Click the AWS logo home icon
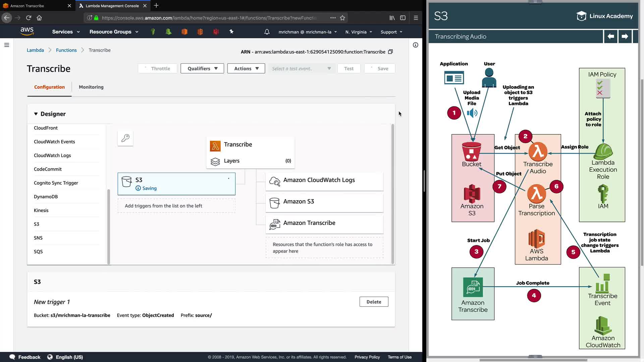The width and height of the screenshot is (644, 362). (x=27, y=32)
